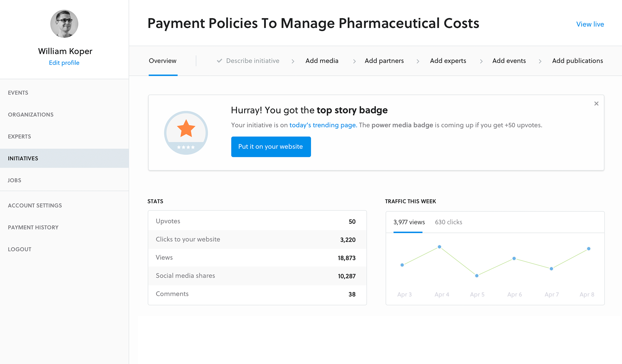
Task: Click the Apr 3 axis label
Action: (404, 294)
